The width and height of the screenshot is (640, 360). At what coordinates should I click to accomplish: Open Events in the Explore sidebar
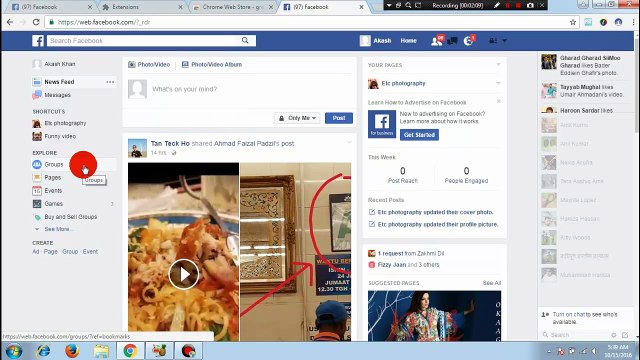coord(53,191)
